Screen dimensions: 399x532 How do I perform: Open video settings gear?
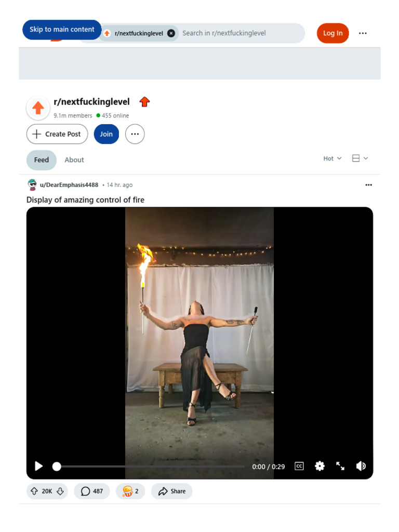[x=320, y=466]
